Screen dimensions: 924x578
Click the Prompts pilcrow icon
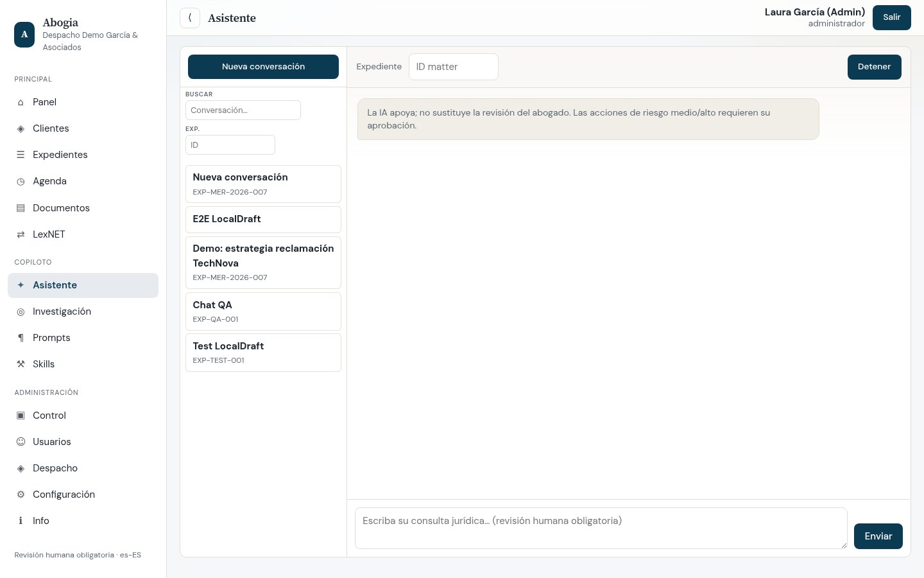21,338
